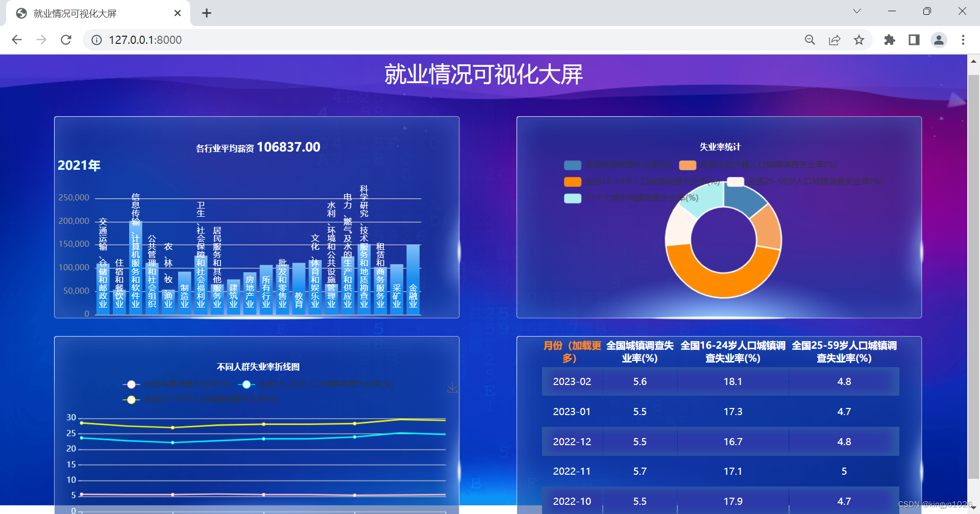
Task: Click the 17.9 value in 2022-10 row
Action: tap(732, 501)
